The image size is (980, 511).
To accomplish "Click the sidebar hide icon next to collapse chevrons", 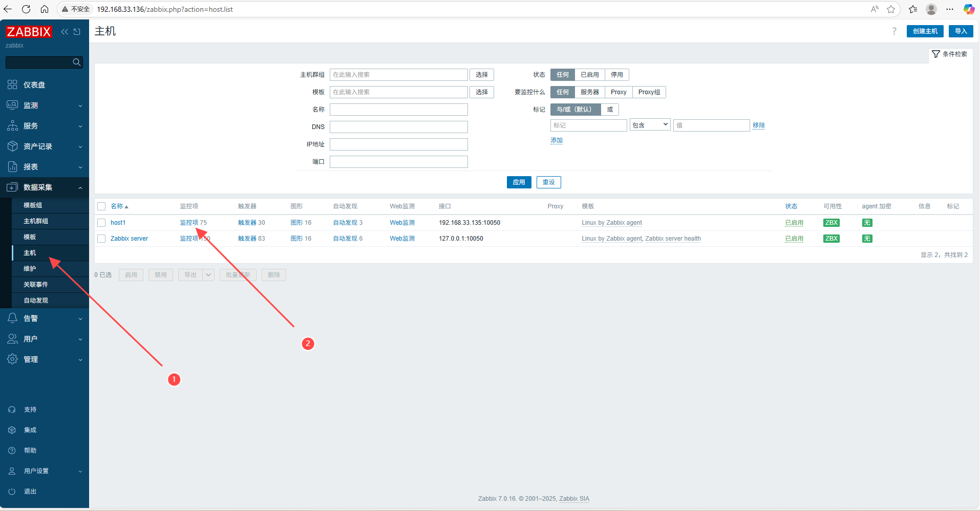I will (x=77, y=32).
